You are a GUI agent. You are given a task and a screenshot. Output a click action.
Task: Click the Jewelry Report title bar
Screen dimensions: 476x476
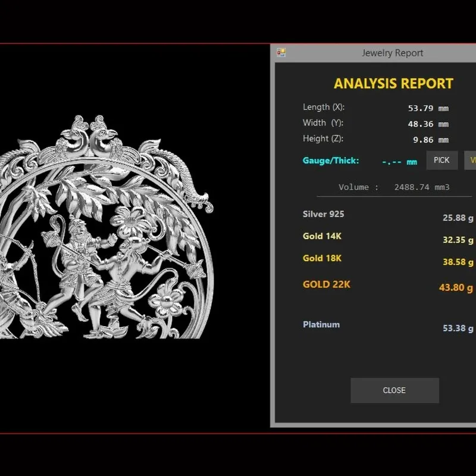click(373, 53)
